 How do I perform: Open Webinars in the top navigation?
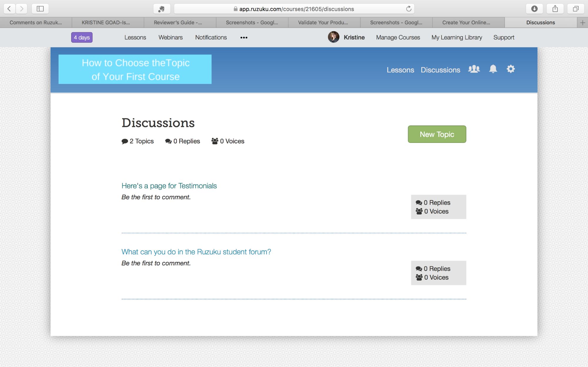[170, 37]
